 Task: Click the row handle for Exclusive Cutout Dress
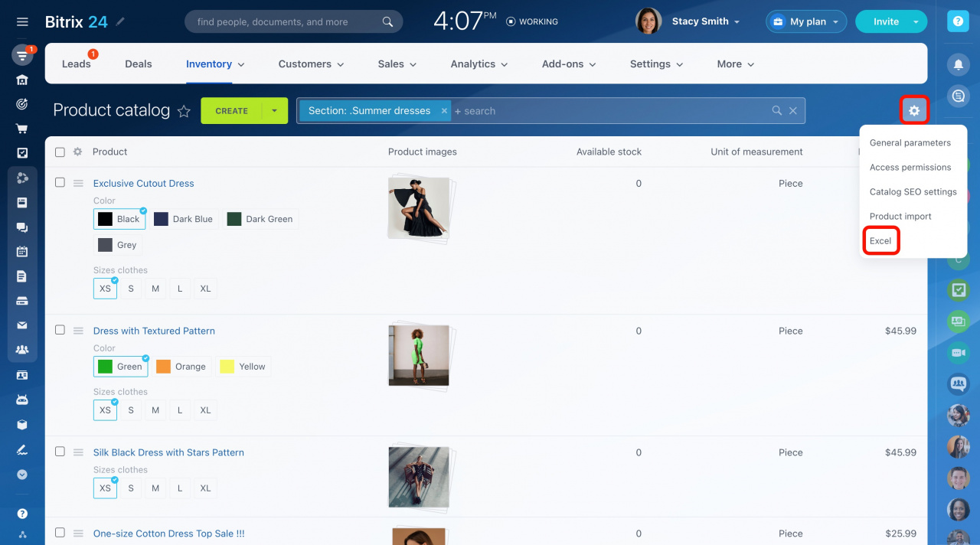tap(78, 183)
